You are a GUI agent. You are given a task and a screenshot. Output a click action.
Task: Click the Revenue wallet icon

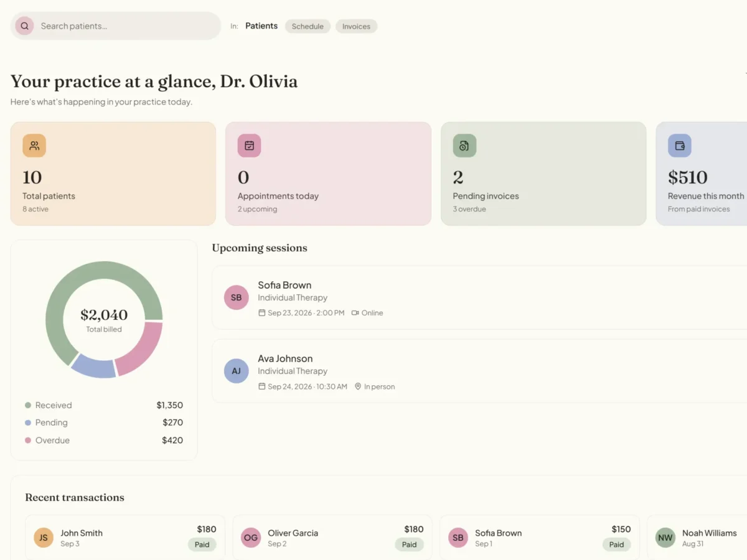tap(680, 146)
